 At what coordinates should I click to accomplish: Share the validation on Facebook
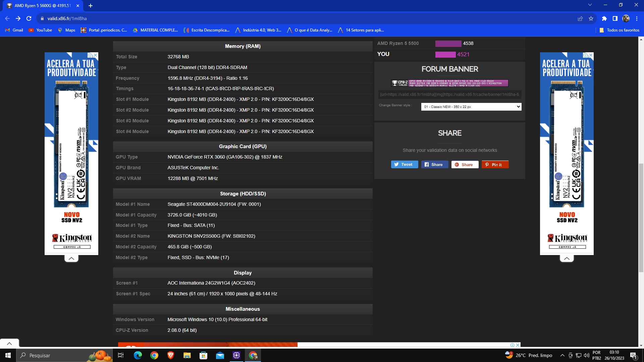(435, 165)
